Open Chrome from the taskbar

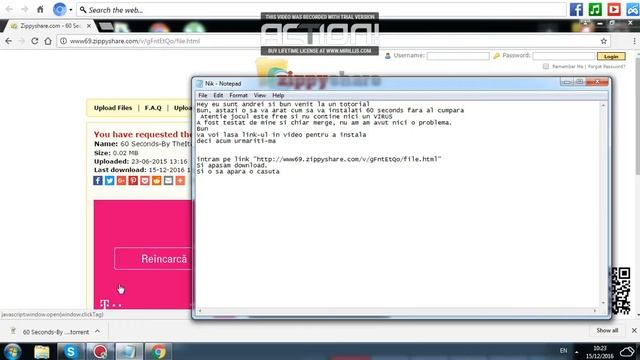tap(158, 351)
